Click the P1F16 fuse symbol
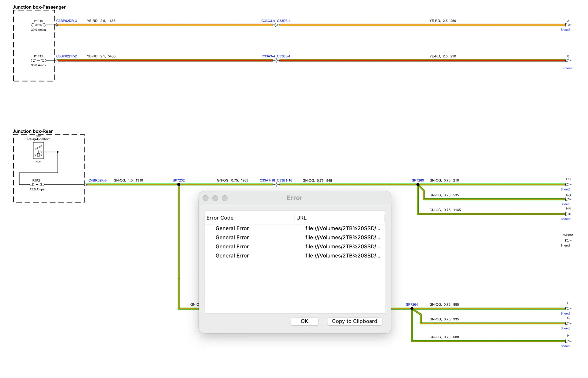588x378 pixels. coord(38,25)
